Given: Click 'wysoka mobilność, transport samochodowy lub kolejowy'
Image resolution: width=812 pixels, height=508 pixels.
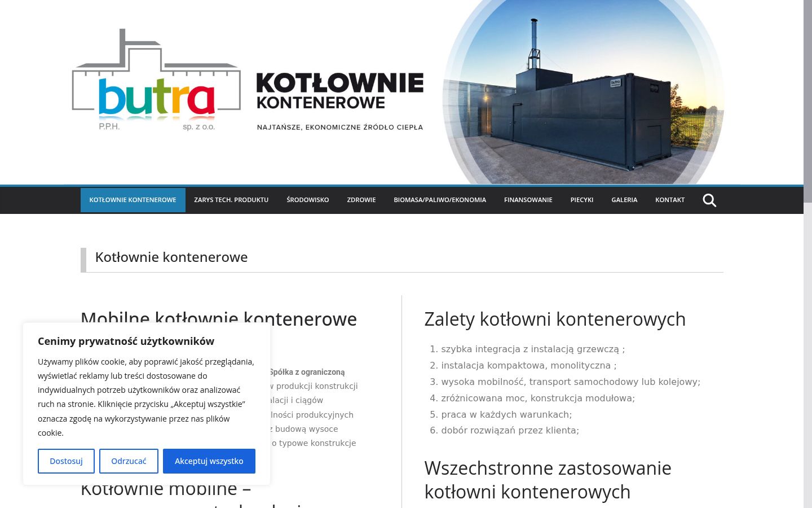Looking at the screenshot, I should (571, 382).
